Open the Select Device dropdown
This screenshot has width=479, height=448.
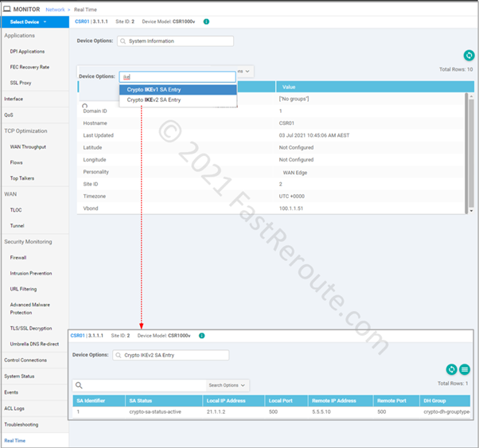[x=34, y=21]
